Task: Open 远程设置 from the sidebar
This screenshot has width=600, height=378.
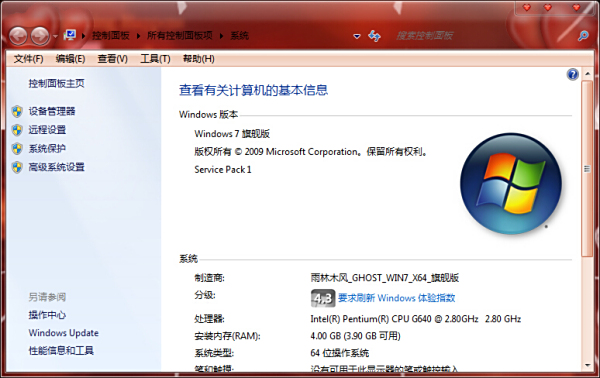Action: 47,130
